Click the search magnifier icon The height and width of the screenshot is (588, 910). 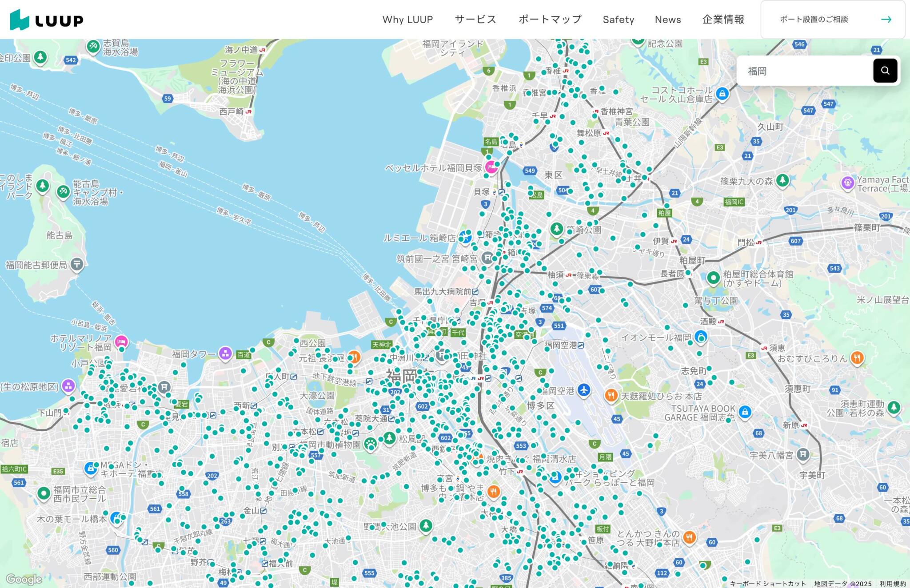[885, 70]
